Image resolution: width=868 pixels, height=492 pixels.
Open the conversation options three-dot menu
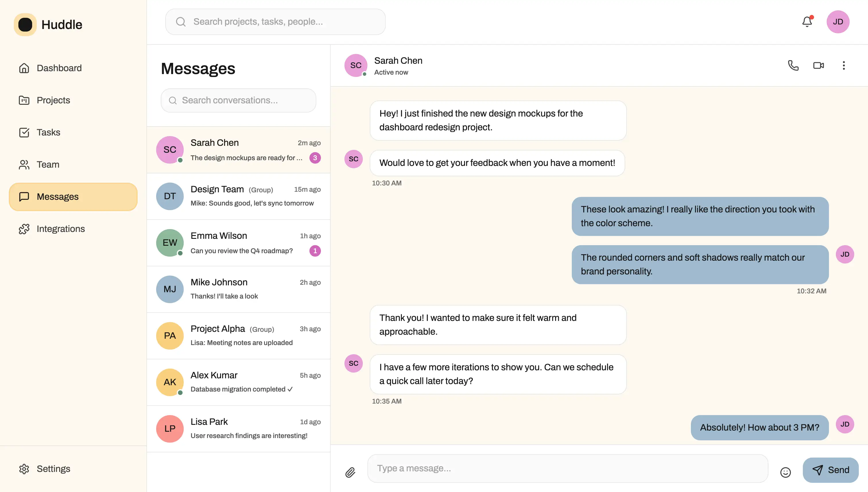[844, 65]
